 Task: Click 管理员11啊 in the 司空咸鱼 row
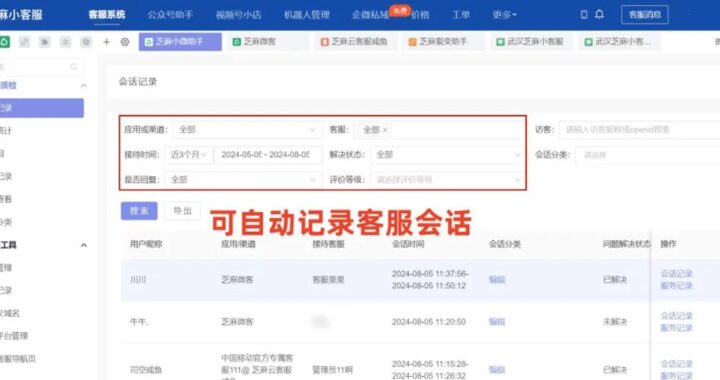click(332, 369)
